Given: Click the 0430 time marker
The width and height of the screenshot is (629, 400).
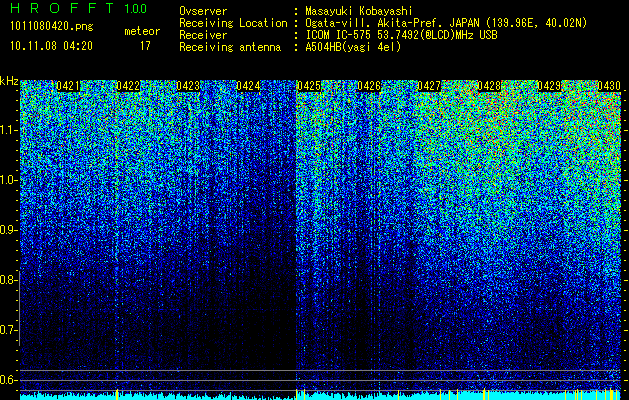Looking at the screenshot, I should click(609, 86).
